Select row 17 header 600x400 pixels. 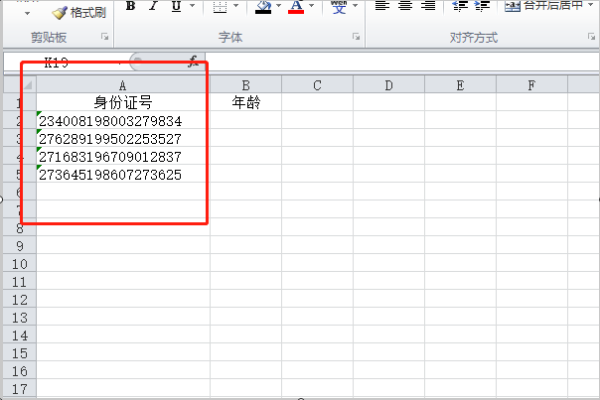(x=20, y=389)
